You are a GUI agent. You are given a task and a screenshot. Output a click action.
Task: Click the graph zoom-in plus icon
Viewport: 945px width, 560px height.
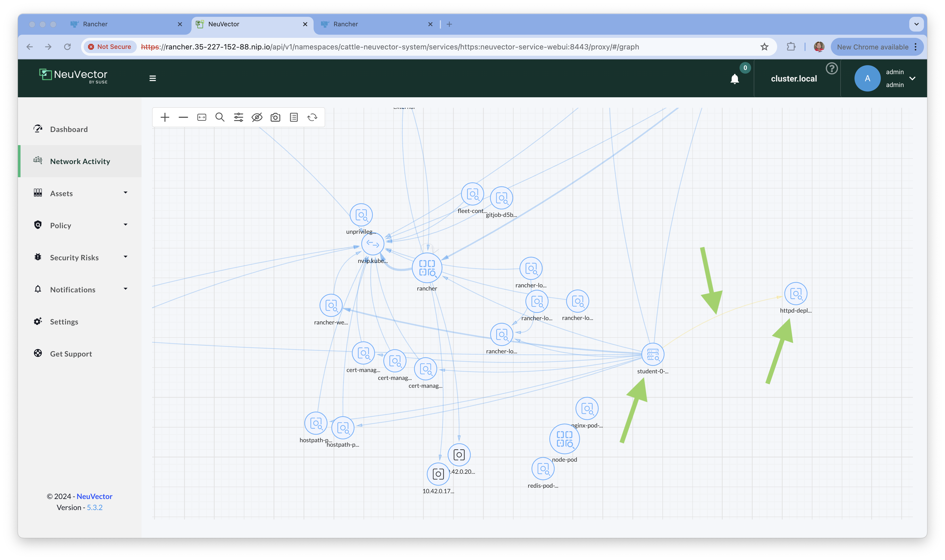coord(165,117)
